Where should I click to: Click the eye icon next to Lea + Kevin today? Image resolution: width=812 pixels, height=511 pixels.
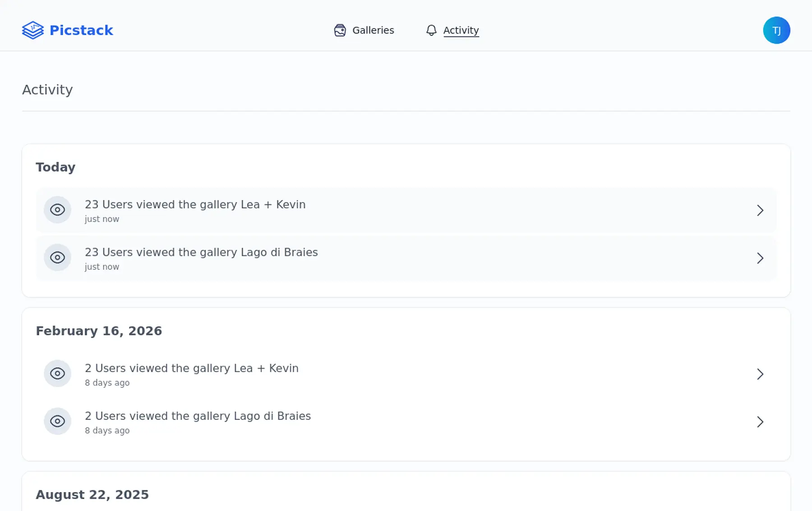57,210
